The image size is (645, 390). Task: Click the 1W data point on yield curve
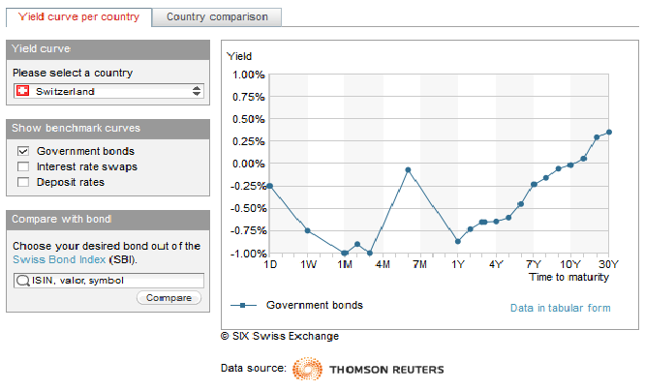(307, 231)
